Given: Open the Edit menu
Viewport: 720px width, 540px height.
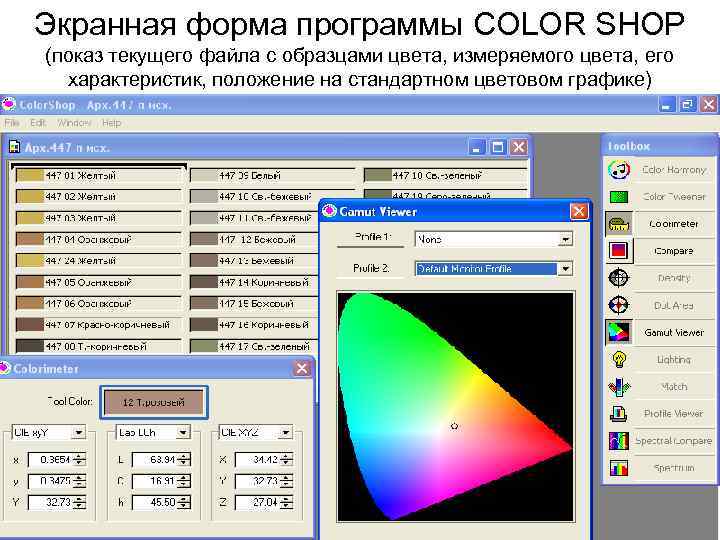Looking at the screenshot, I should pyautogui.click(x=38, y=123).
